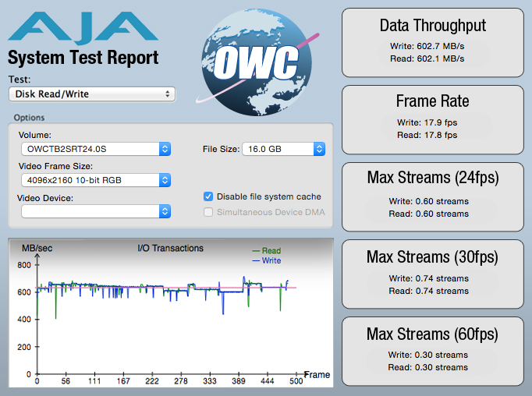
Task: Click the Max Streams (30fps) panel
Action: [x=432, y=273]
